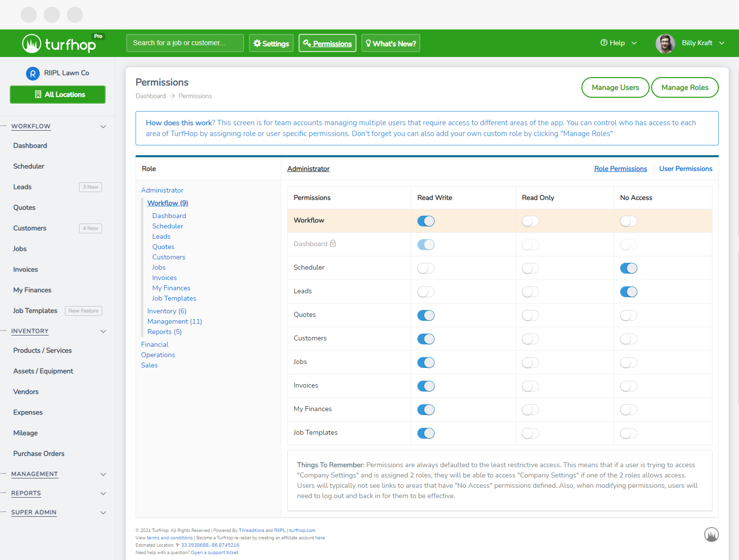Screen dimensions: 739x560
Task: Switch to the User Permissions tab
Action: 685,168
